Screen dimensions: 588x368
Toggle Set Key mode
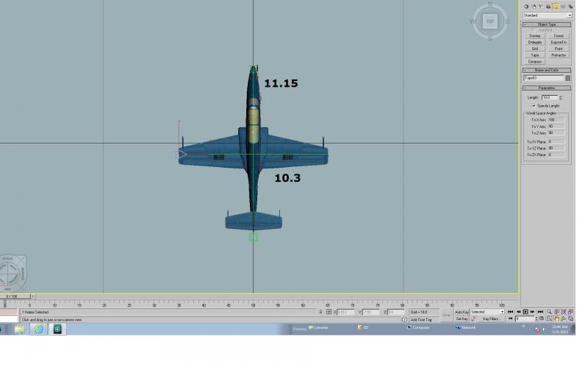coord(462,319)
